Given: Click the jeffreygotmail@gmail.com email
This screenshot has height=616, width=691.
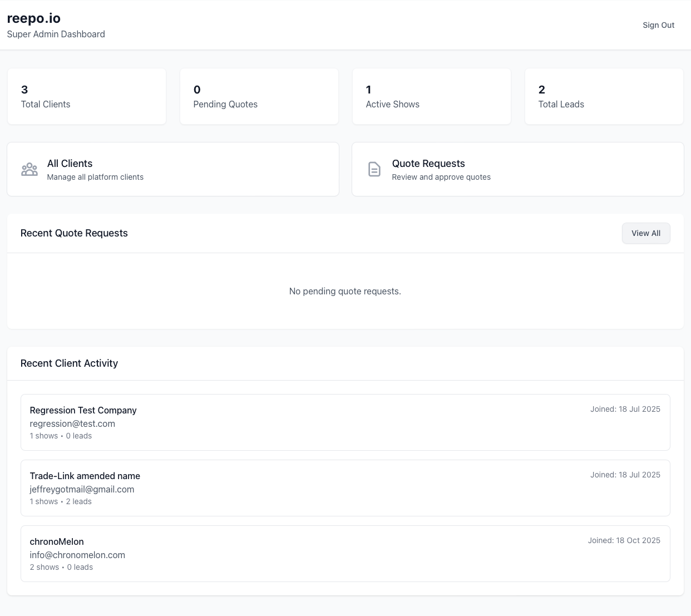Looking at the screenshot, I should click(82, 489).
